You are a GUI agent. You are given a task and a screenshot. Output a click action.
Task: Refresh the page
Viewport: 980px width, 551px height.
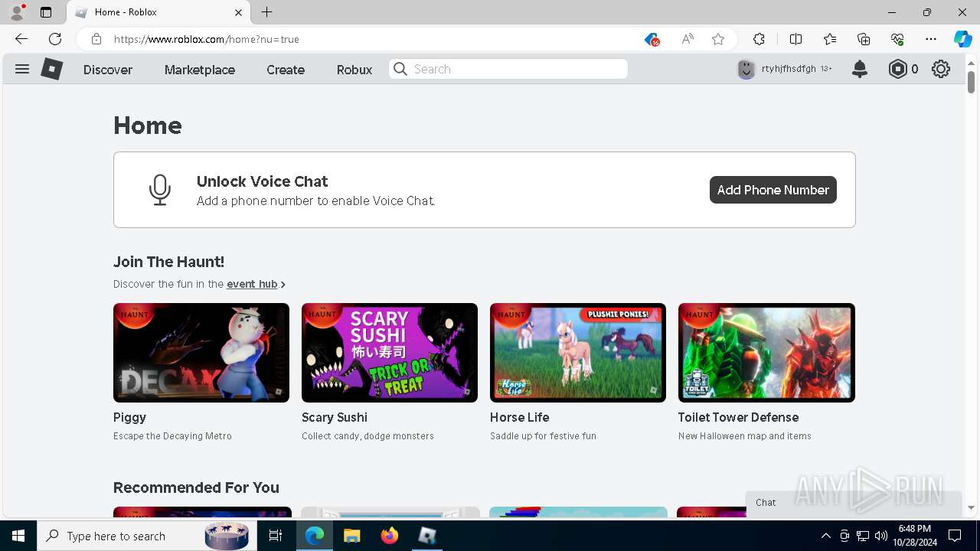coord(55,39)
